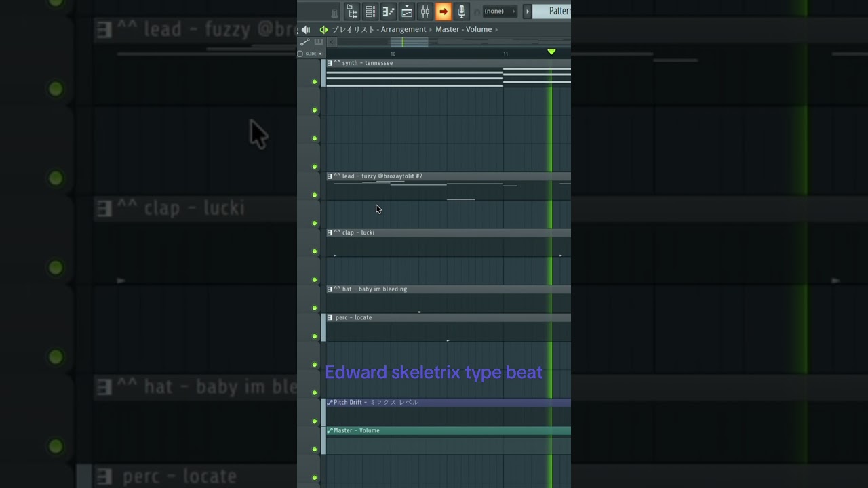Click bar 11 on the timeline ruler
Image resolution: width=868 pixels, height=488 pixels.
click(x=505, y=54)
